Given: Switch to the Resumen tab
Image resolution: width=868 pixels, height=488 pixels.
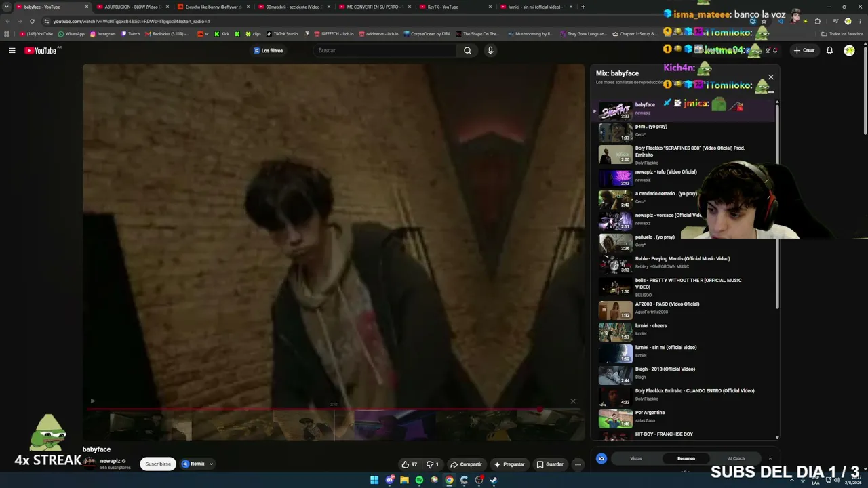Looking at the screenshot, I should (x=686, y=459).
